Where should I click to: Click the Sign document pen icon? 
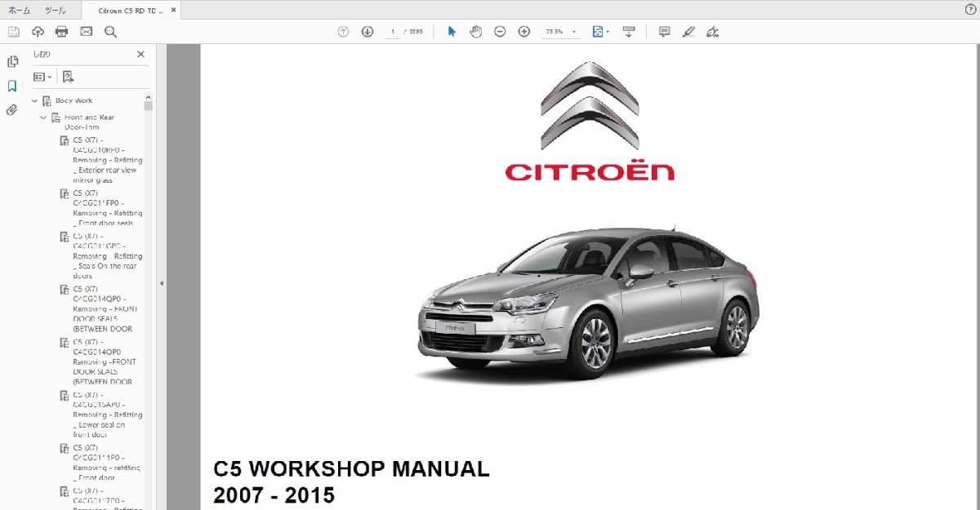pyautogui.click(x=712, y=32)
